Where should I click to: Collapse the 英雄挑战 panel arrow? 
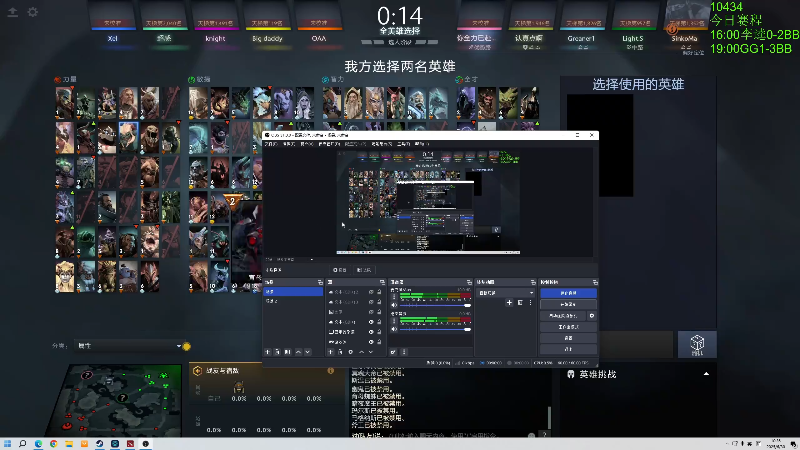(706, 374)
